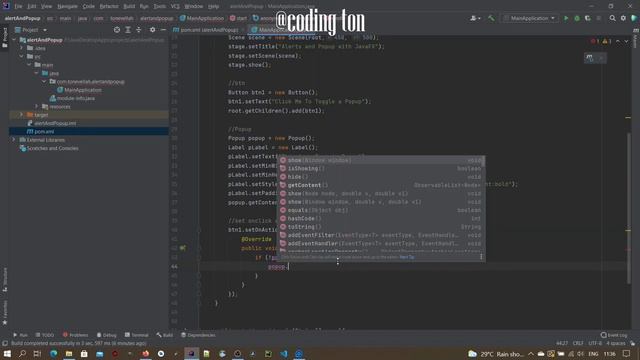Click the Select Opened File target icon
The height and width of the screenshot is (360, 640).
coord(117,30)
